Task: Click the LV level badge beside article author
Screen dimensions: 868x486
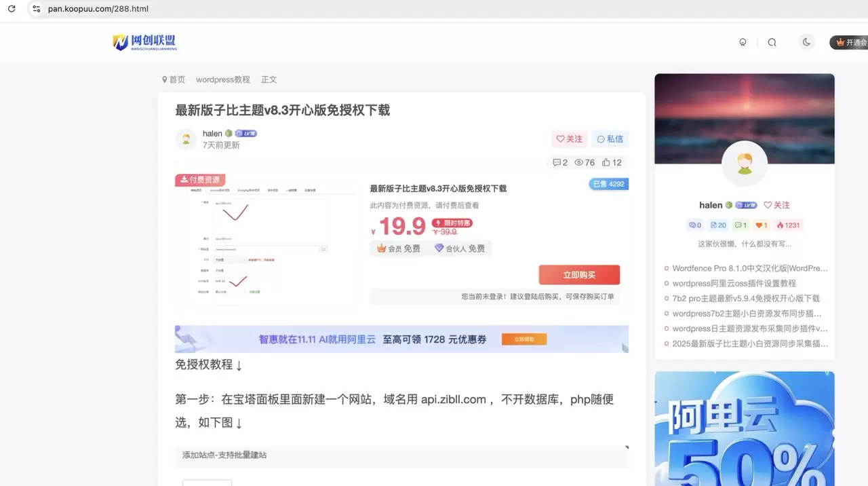Action: click(246, 134)
